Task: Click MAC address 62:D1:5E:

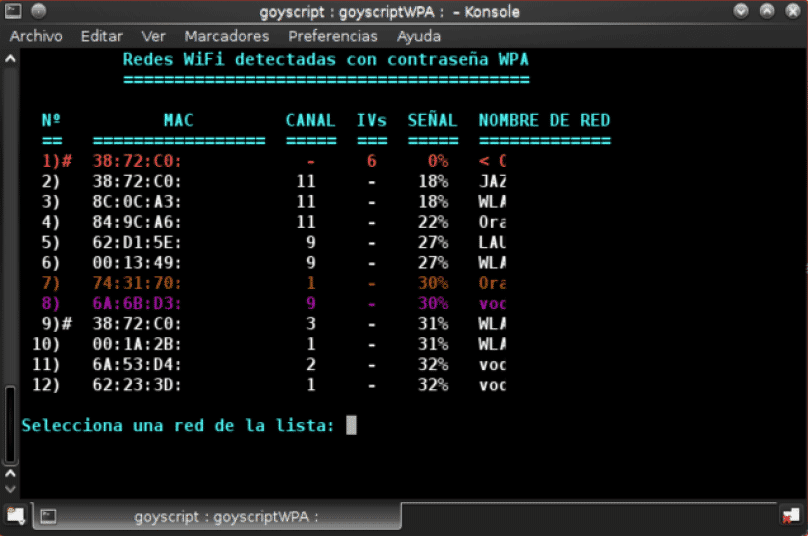Action: coord(137,242)
